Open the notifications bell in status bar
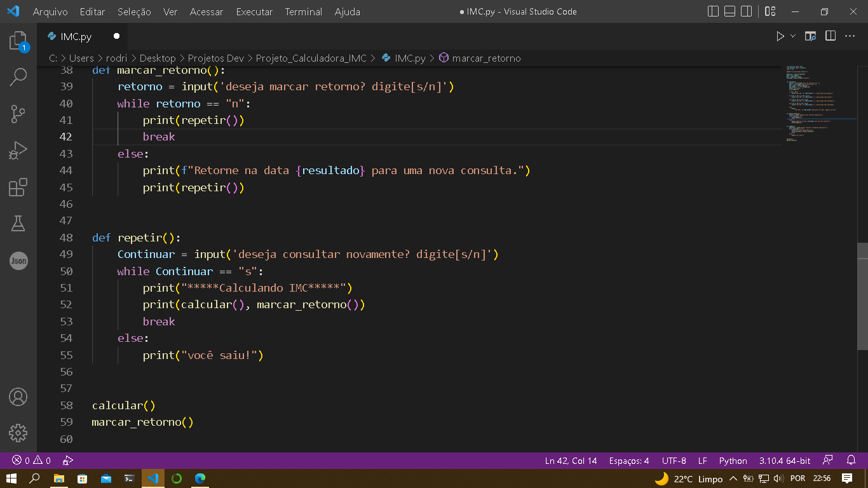This screenshot has height=488, width=868. click(851, 461)
